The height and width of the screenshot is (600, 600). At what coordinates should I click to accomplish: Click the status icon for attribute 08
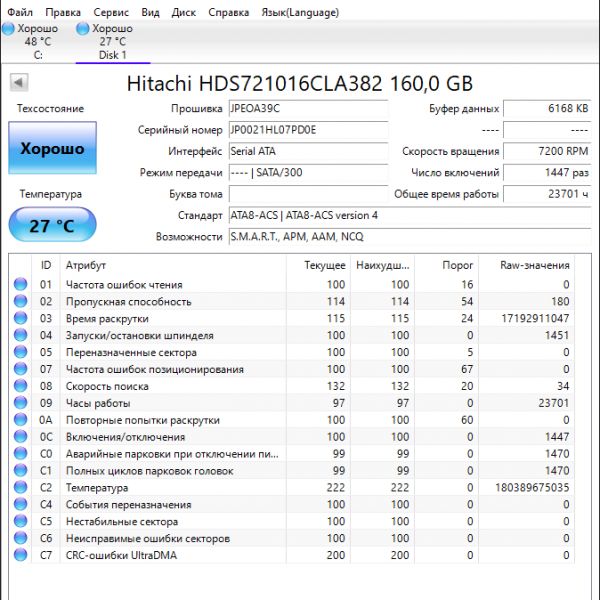[21, 386]
